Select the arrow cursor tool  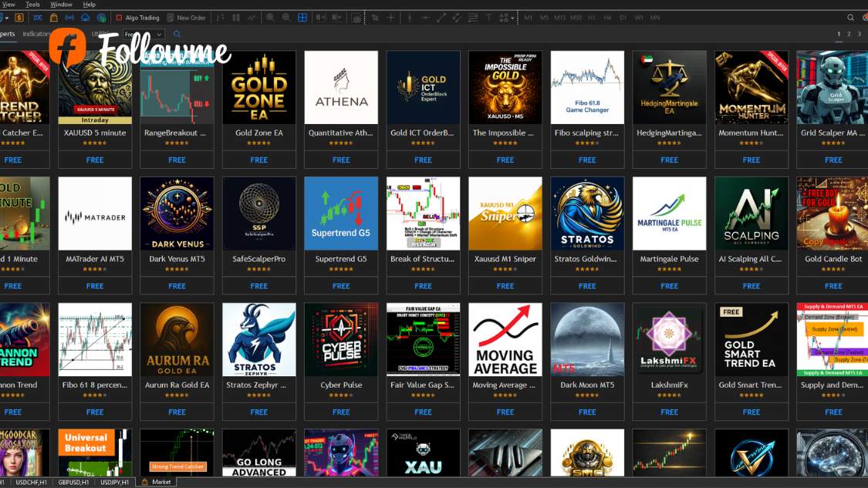pyautogui.click(x=375, y=18)
